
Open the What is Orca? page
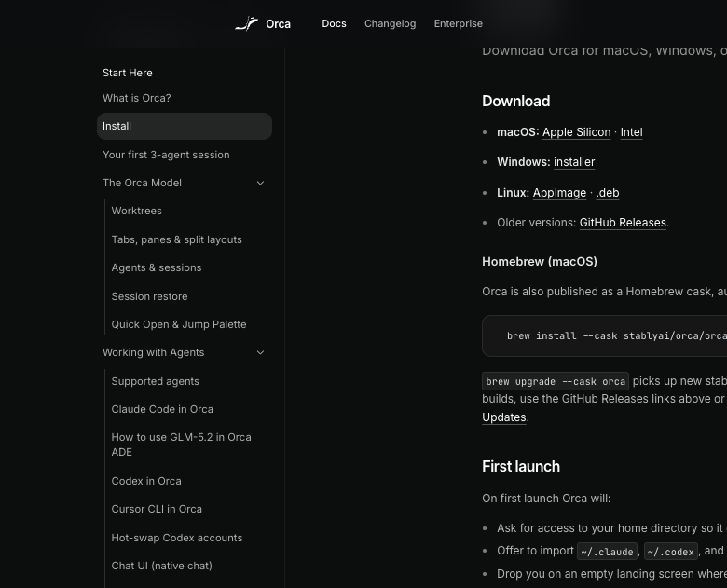click(136, 98)
